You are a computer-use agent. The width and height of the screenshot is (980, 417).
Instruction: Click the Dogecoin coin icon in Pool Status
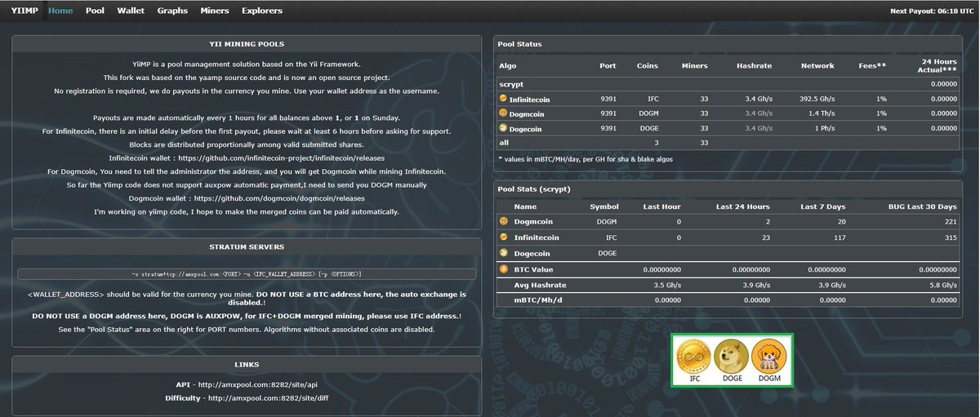[503, 128]
